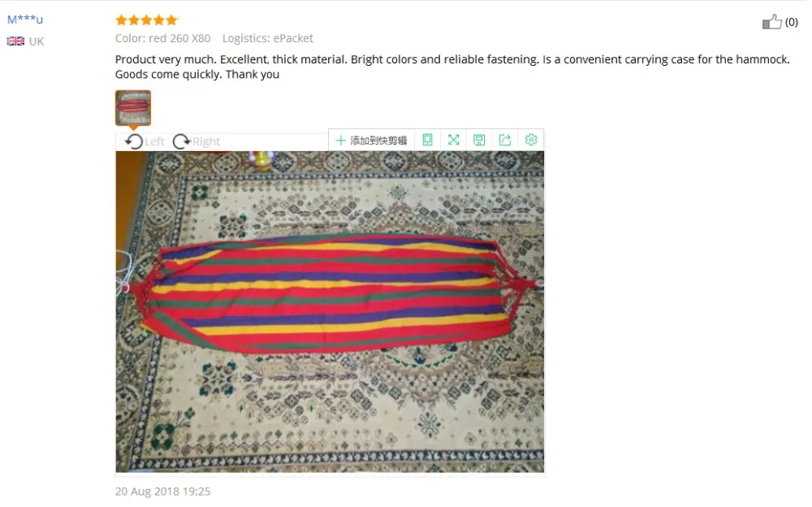Click the green share arrow icon
812x507 pixels.
tap(505, 140)
